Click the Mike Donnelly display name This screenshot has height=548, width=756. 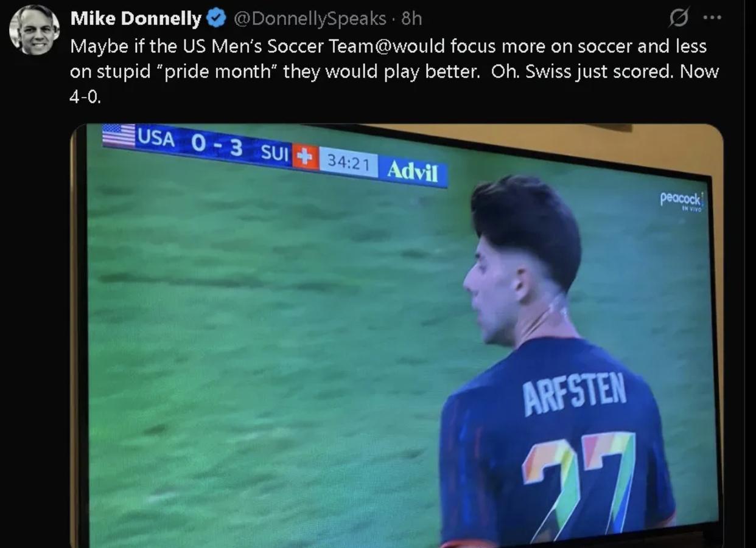(x=136, y=19)
